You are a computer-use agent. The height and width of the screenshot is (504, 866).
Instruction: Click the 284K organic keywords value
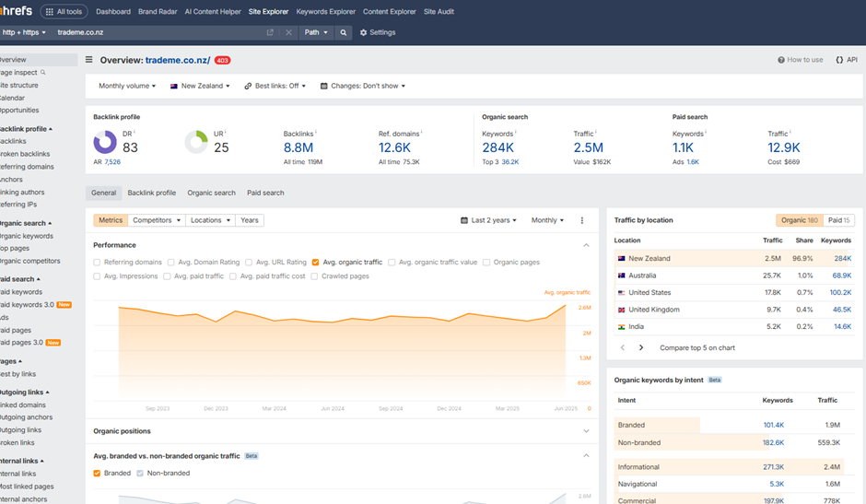coord(497,148)
